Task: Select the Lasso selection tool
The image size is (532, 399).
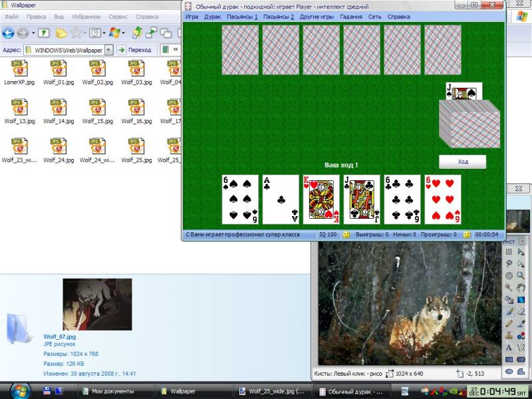Action: (509, 263)
